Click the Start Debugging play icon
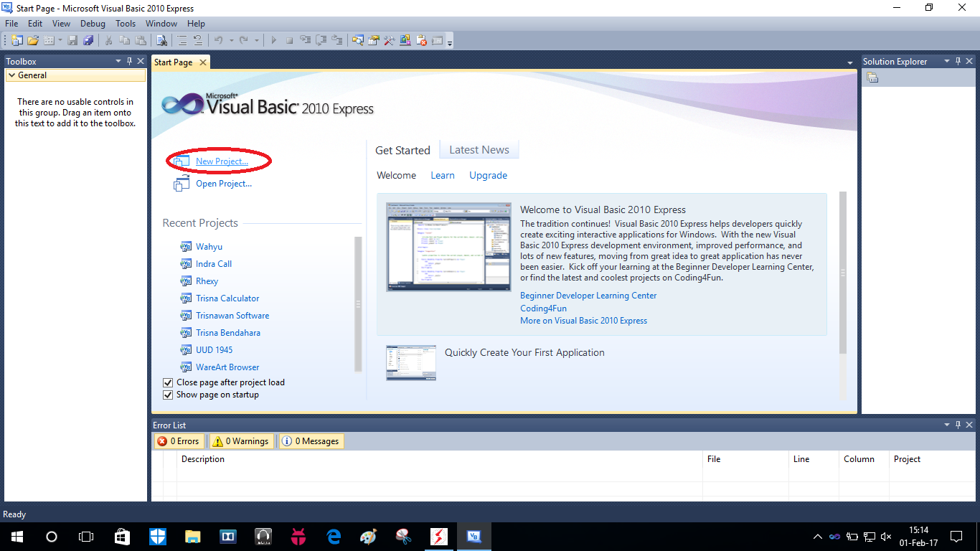980x551 pixels. click(273, 40)
